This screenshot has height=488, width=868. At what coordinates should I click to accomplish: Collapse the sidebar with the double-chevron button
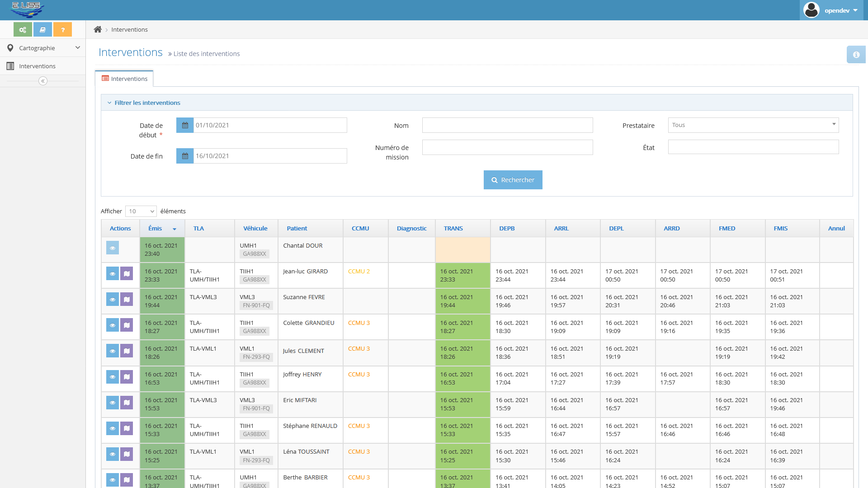(x=43, y=81)
